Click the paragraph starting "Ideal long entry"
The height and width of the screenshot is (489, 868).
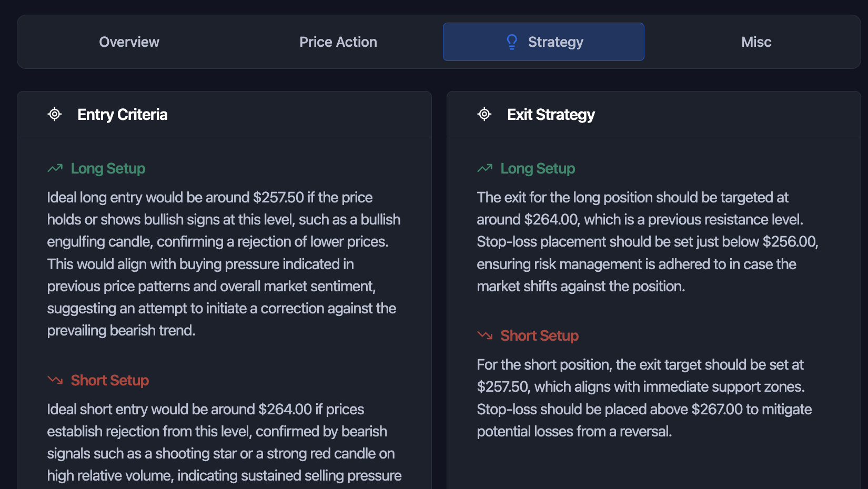pyautogui.click(x=224, y=264)
